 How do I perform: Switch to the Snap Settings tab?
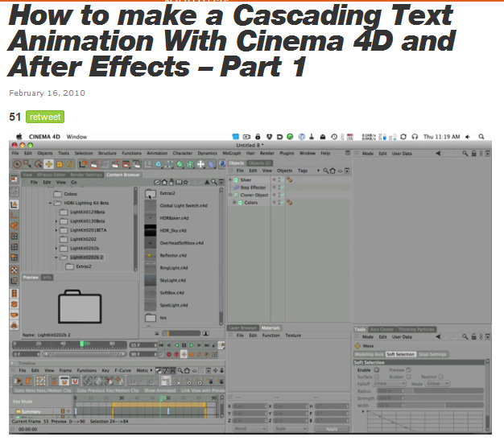pos(432,354)
